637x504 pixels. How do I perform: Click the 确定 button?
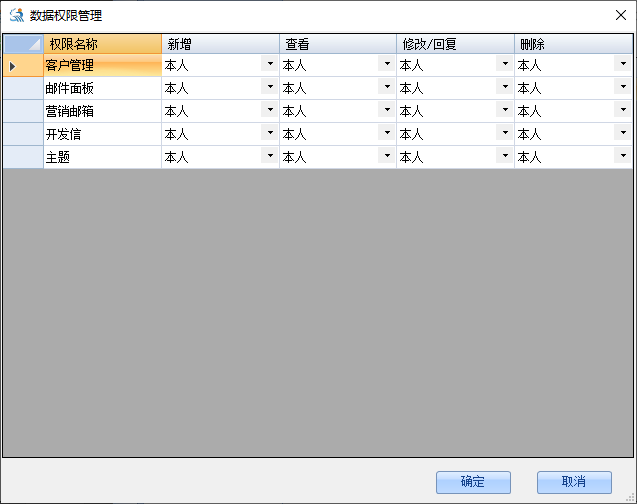point(473,482)
